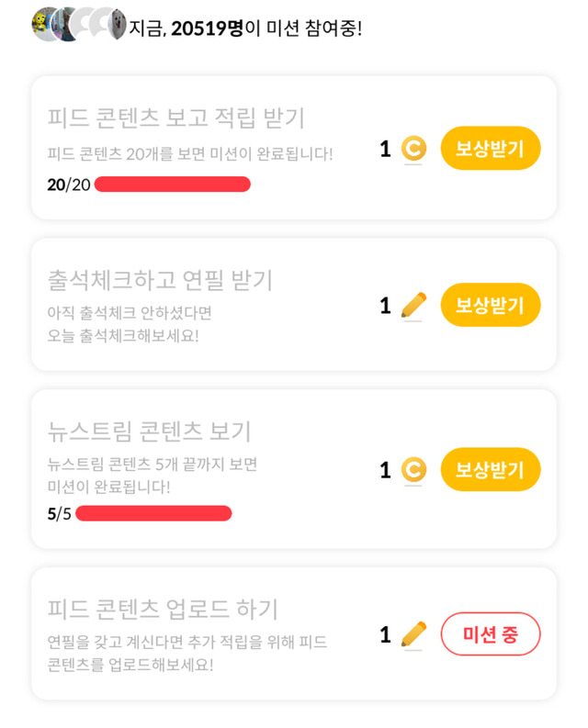The image size is (588, 728).
Task: Claim the 뉴스트림 콘텐츠 보기 reward
Action: pos(490,470)
